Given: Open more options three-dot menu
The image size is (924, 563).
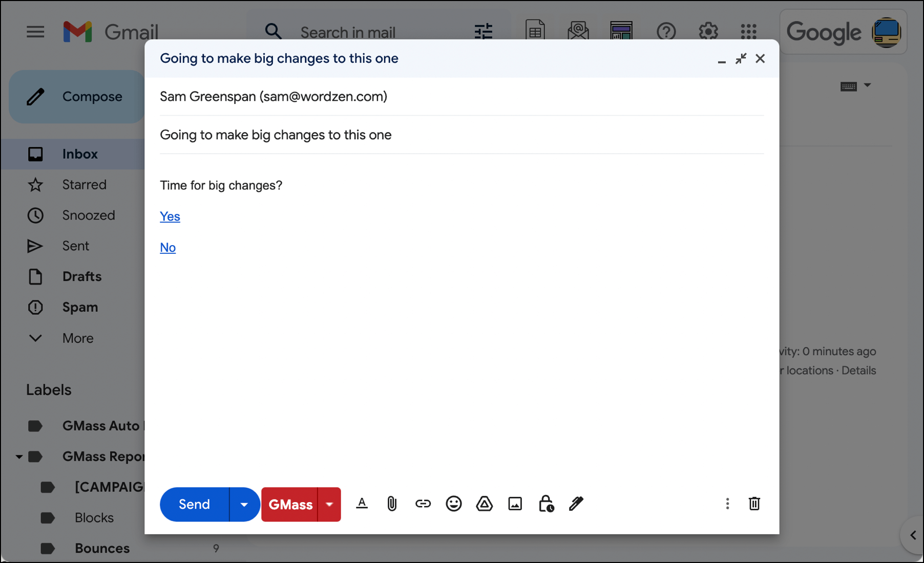Looking at the screenshot, I should (727, 504).
